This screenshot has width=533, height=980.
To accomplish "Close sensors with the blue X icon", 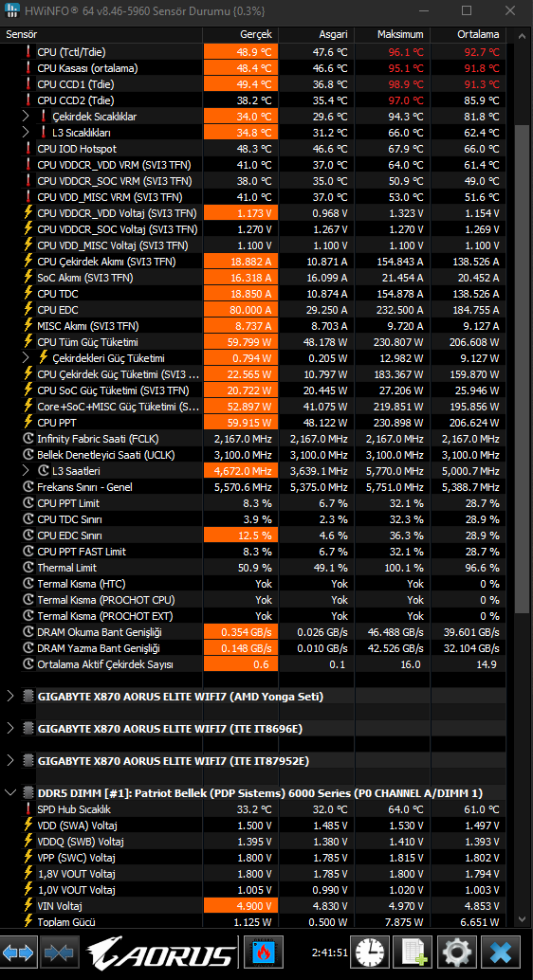I will pos(501,953).
